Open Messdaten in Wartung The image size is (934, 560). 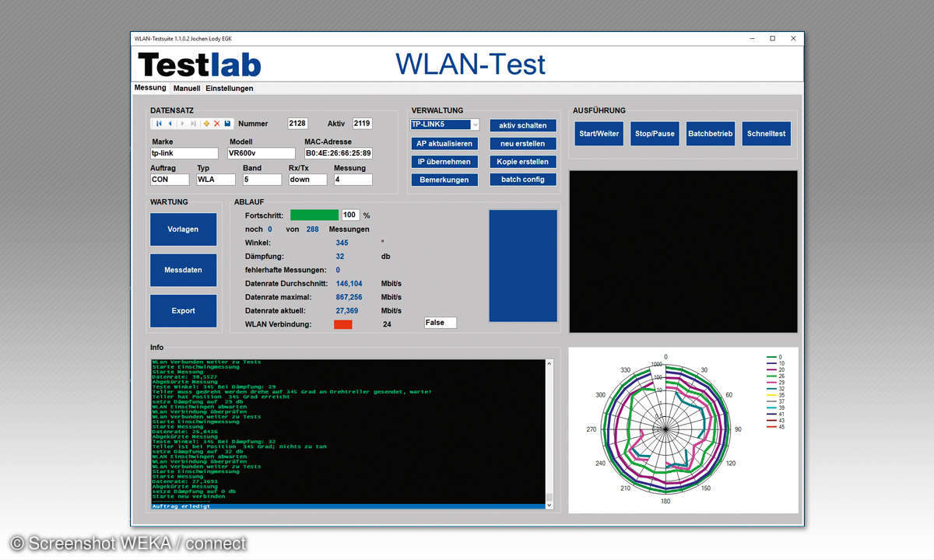coord(183,270)
